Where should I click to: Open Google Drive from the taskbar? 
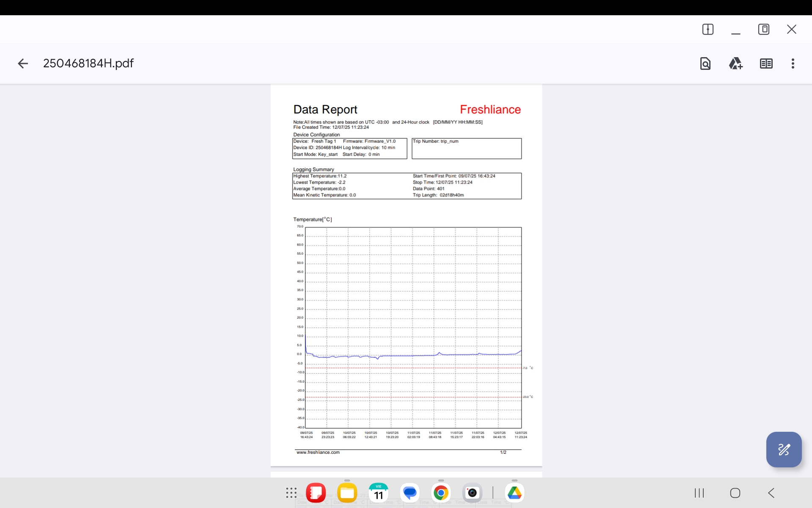click(x=514, y=493)
